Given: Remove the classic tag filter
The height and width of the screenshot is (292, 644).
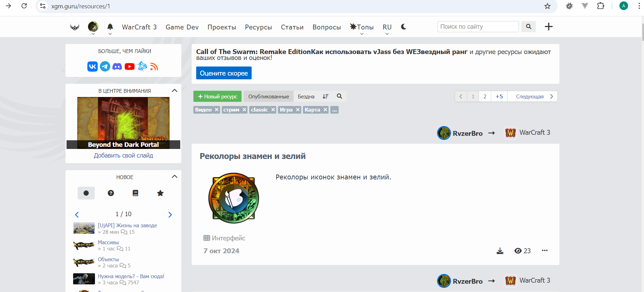Looking at the screenshot, I should pos(273,110).
